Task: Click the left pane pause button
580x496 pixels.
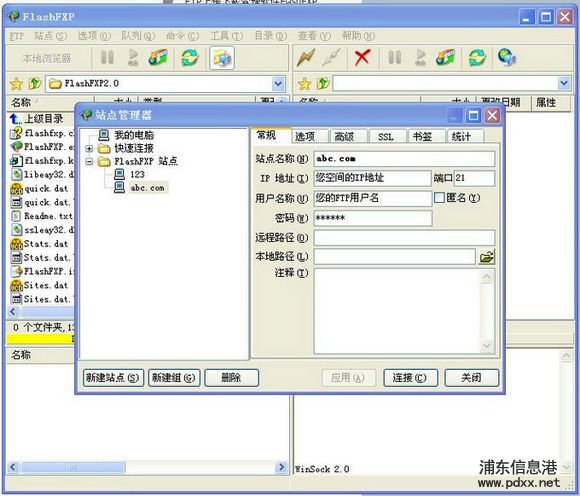Action: click(x=107, y=57)
